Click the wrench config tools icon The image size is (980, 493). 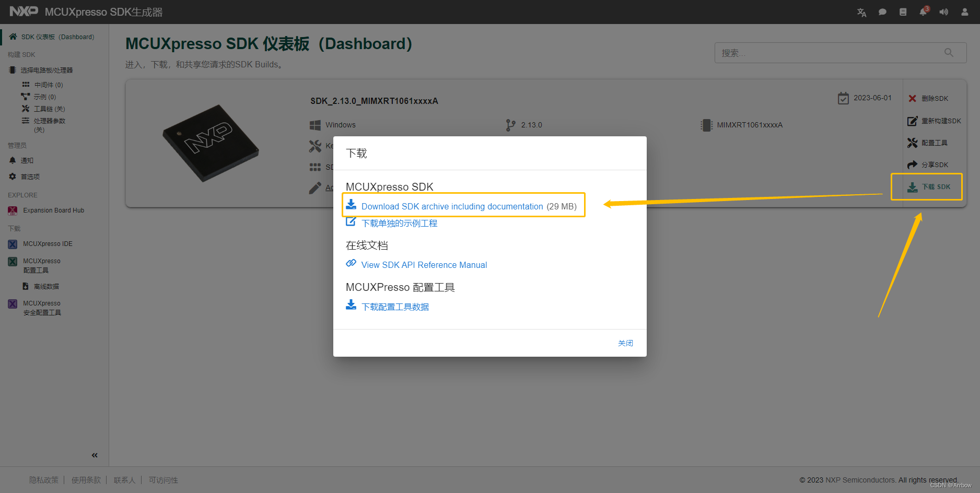point(912,143)
